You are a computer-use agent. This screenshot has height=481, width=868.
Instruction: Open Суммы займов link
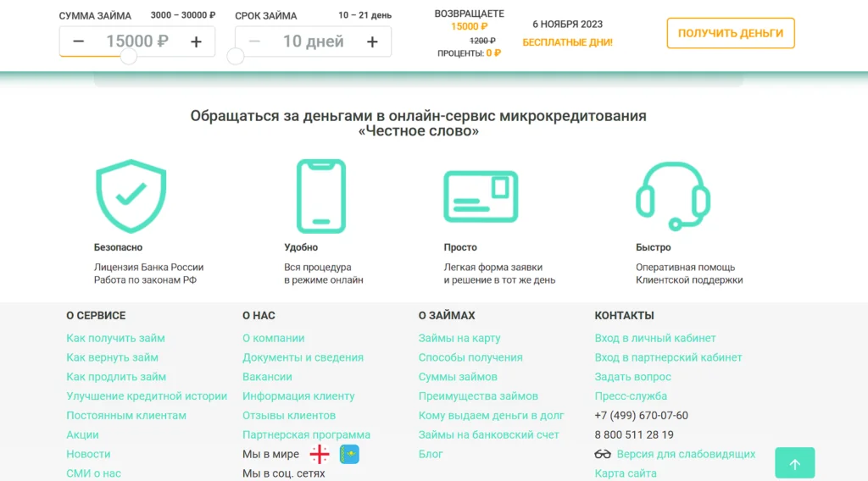coord(458,377)
